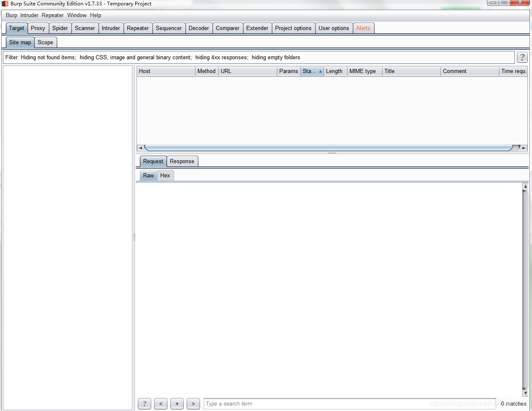The width and height of the screenshot is (532, 411).
Task: Open the Intruder menu in menu bar
Action: tap(29, 15)
